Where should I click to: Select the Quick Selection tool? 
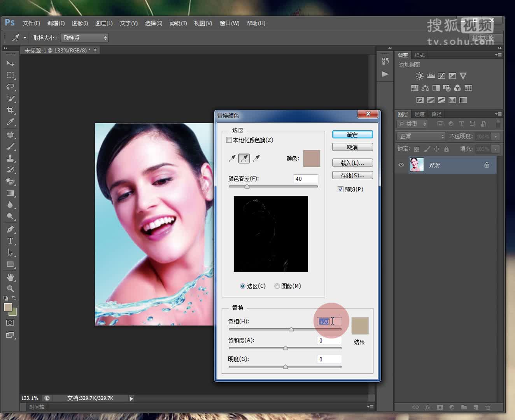click(x=10, y=98)
